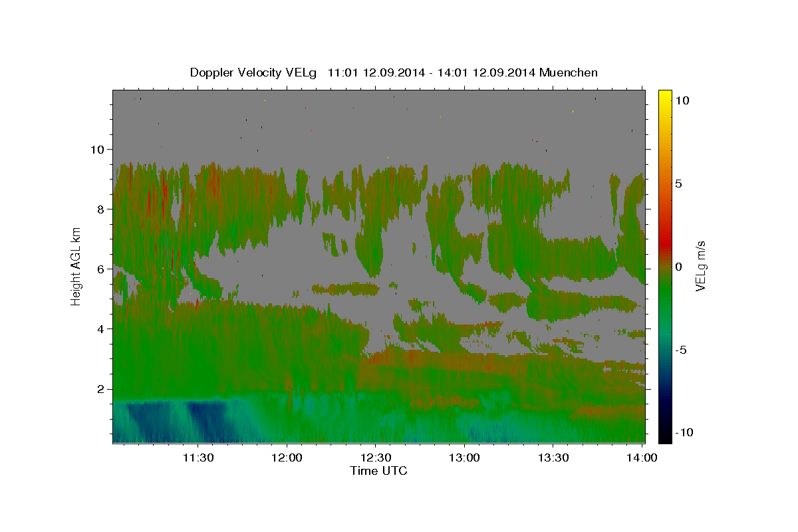Screen dimensions: 798x532
Task: Click the colorbar label '5'
Action: pyautogui.click(x=678, y=184)
